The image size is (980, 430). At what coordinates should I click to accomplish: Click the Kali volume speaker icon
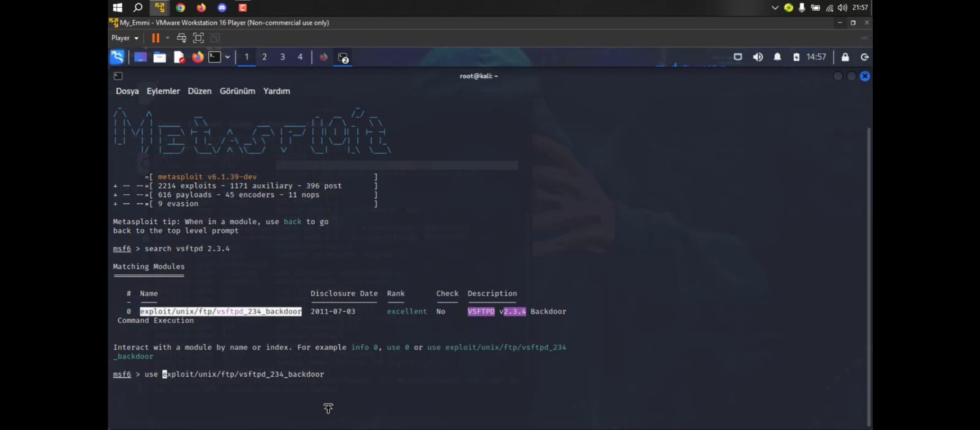758,57
